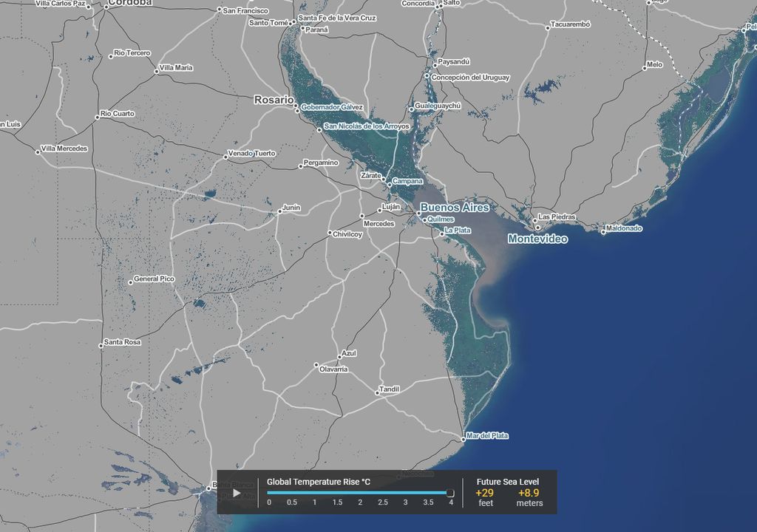Click the 0.5 tick on temperature scale

click(292, 502)
